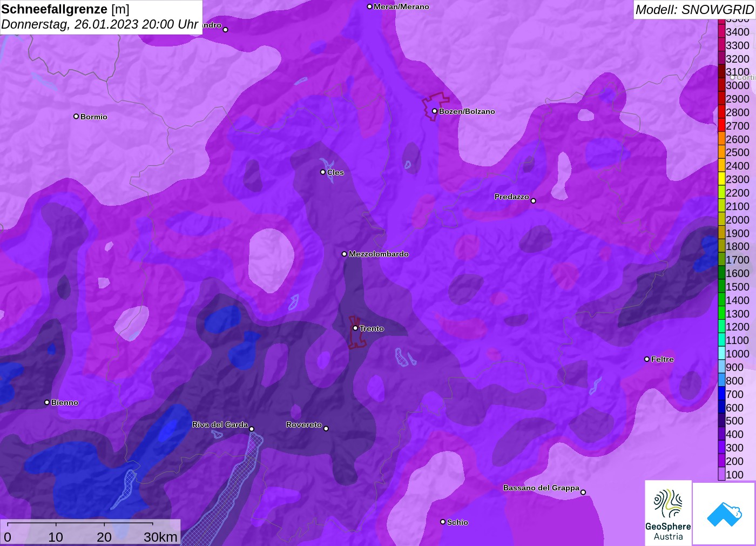Select the Feltre location marker dot

point(647,359)
